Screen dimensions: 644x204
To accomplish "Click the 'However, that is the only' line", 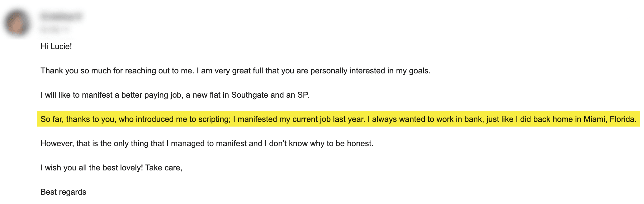I will 207,143.
